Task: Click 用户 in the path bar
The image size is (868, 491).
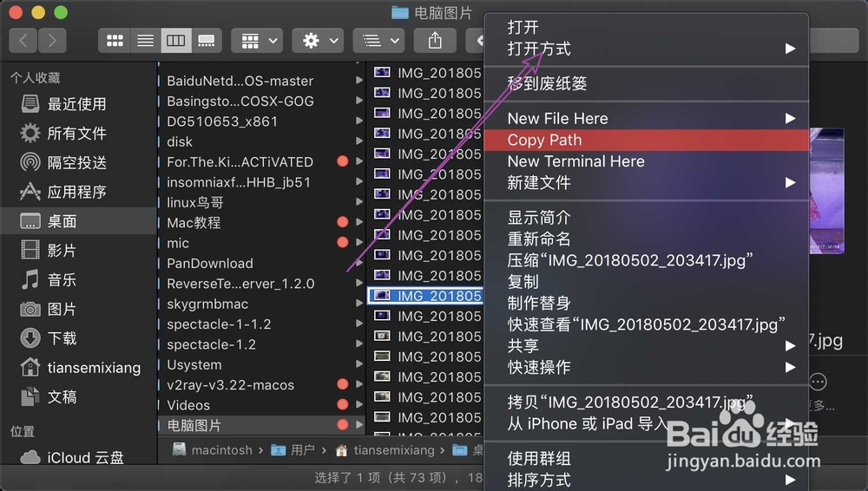Action: pyautogui.click(x=293, y=450)
